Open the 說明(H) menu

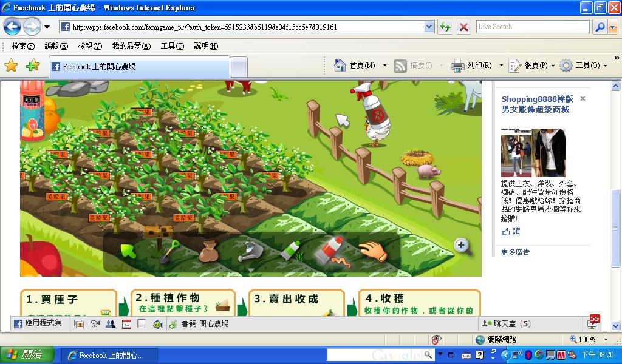click(206, 46)
